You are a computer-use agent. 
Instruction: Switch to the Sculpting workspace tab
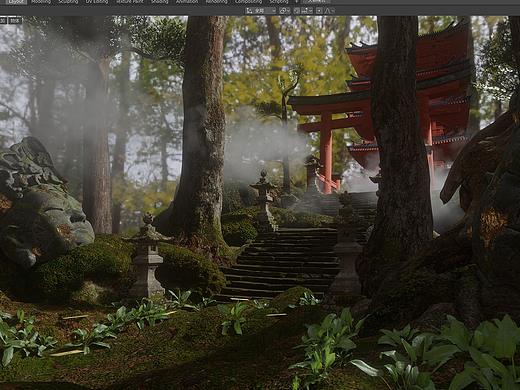pyautogui.click(x=68, y=1)
